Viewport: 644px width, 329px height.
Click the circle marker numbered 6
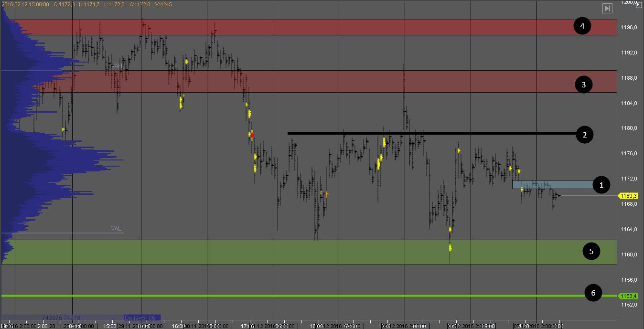[593, 293]
